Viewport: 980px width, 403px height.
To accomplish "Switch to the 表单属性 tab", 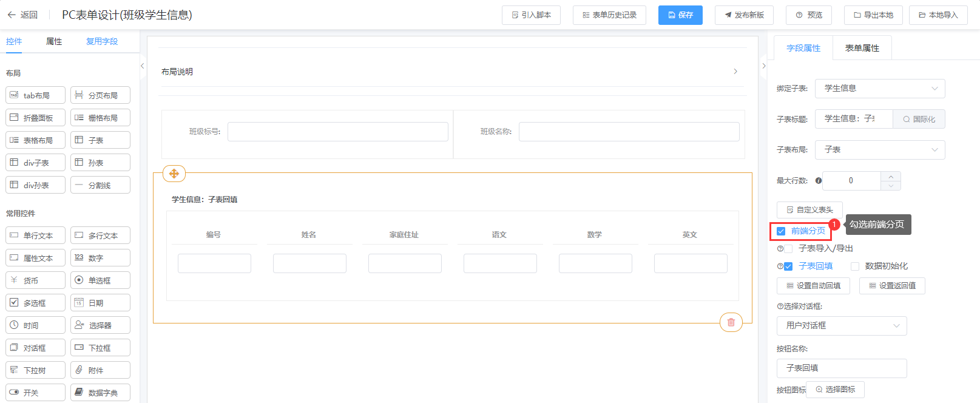I will tap(862, 48).
